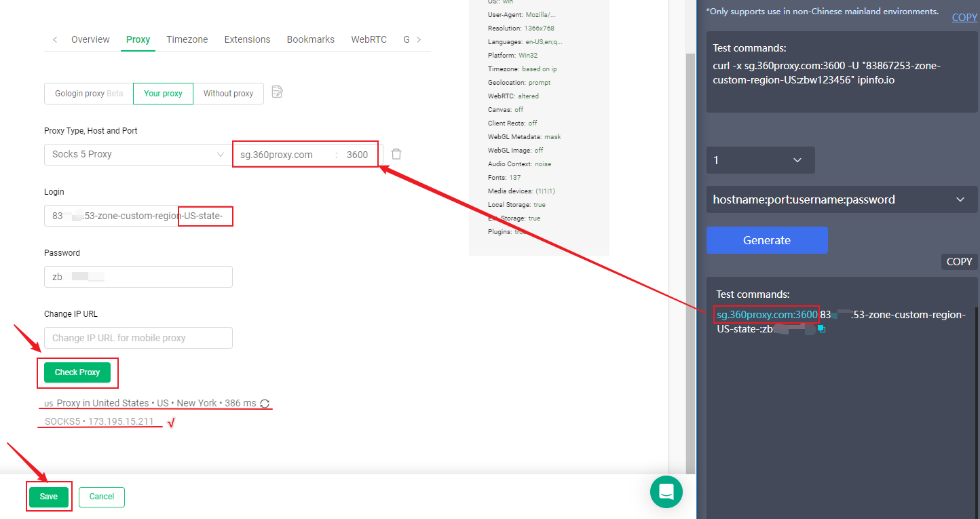Save the proxy settings
This screenshot has width=980, height=519.
49,497
